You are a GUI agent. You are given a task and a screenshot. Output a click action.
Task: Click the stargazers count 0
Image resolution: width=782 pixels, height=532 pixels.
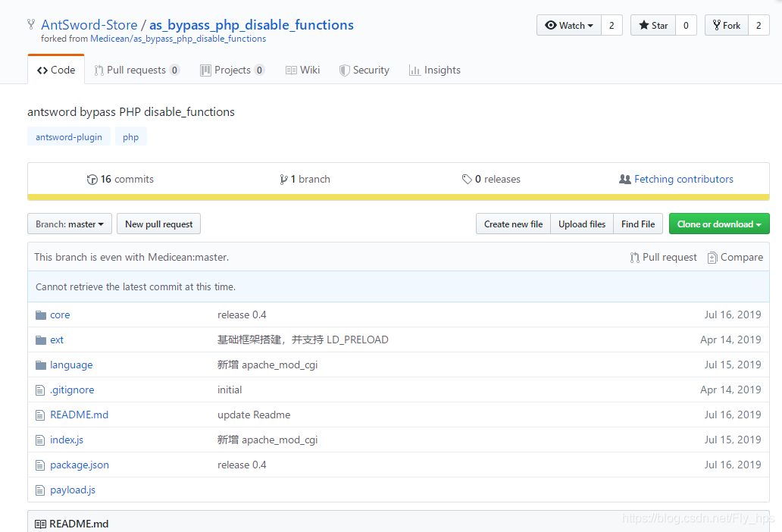(x=687, y=26)
